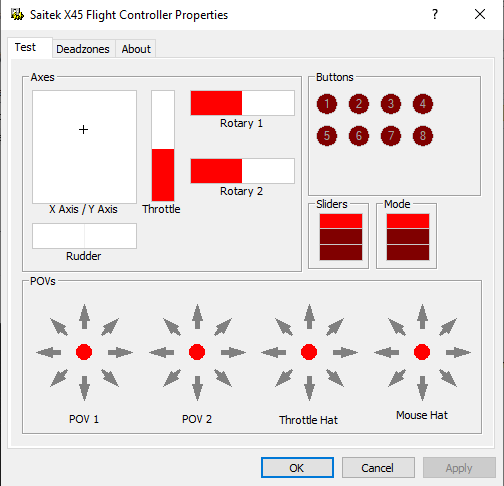This screenshot has height=486, width=504.
Task: Click the help question mark button
Action: click(x=435, y=14)
